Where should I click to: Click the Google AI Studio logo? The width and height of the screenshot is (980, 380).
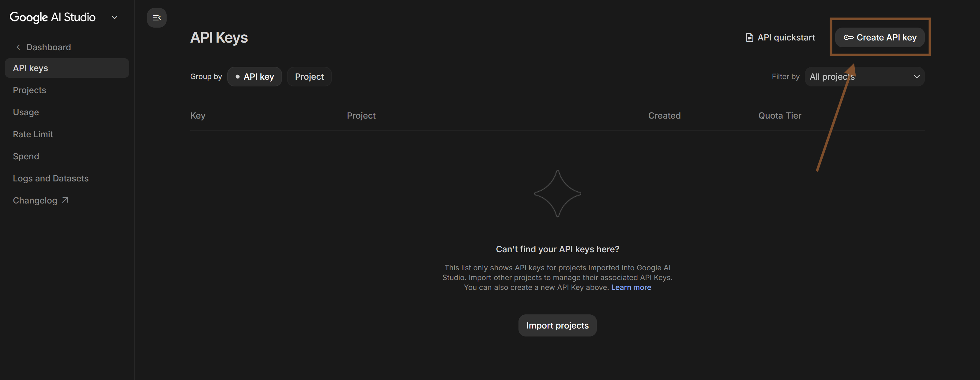pyautogui.click(x=52, y=17)
